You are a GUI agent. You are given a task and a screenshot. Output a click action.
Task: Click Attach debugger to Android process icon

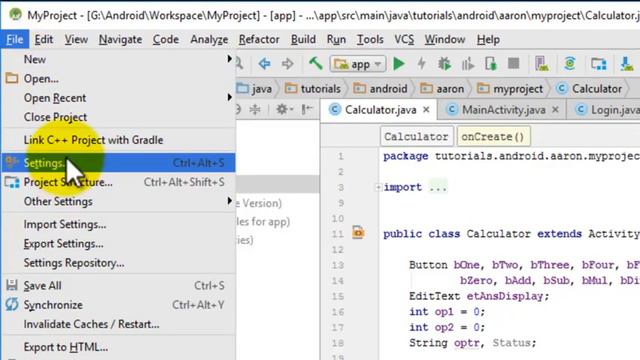[491, 64]
